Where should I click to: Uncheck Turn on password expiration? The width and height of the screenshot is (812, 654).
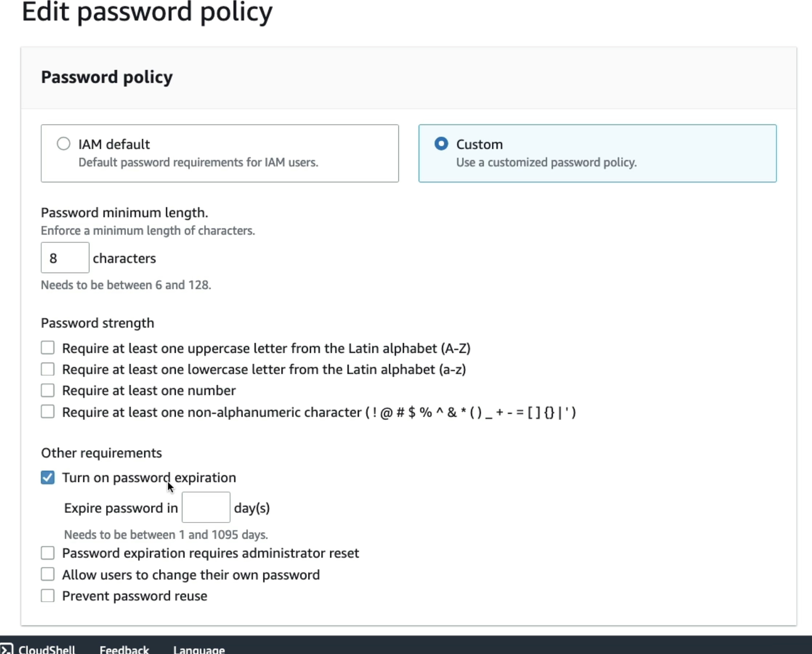[48, 478]
